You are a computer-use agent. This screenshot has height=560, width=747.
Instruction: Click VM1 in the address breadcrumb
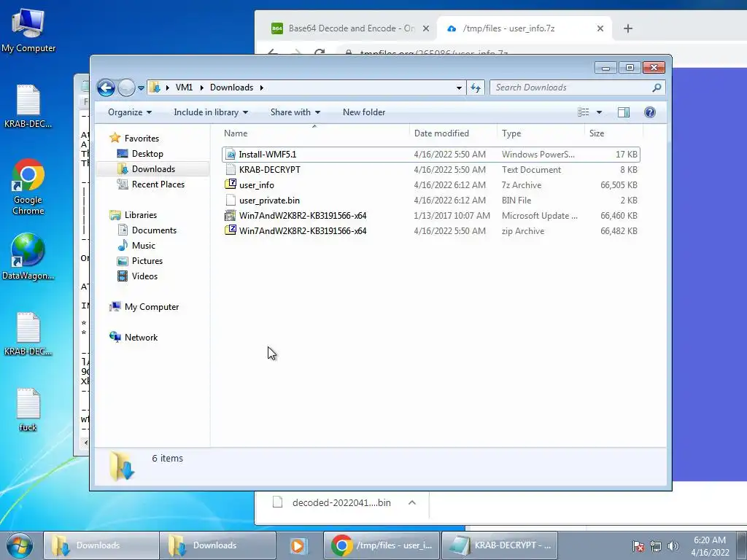tap(184, 87)
